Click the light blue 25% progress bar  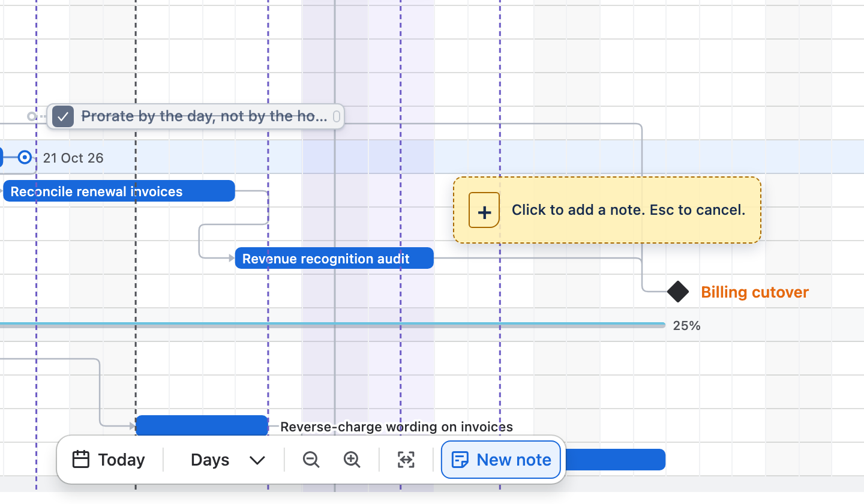[x=332, y=325]
